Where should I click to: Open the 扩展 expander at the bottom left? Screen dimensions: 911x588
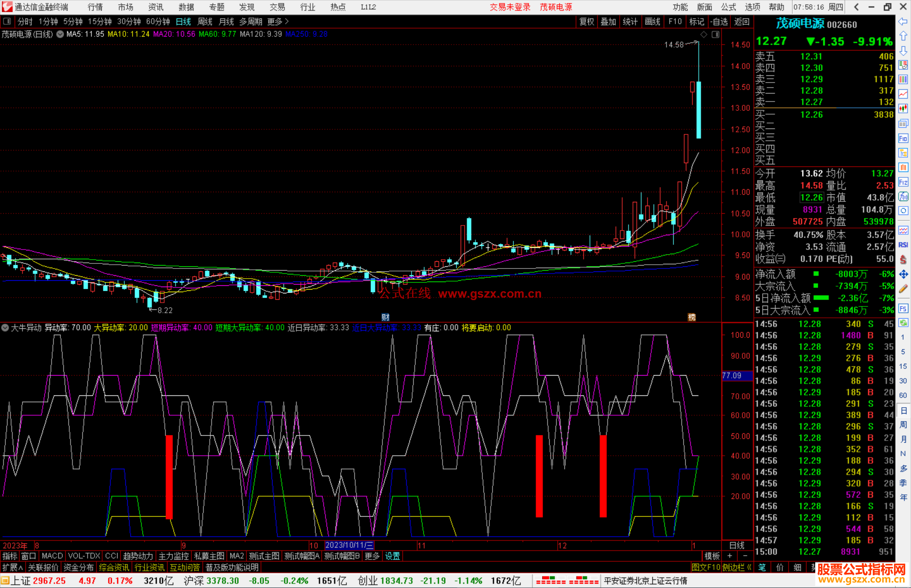coord(13,567)
